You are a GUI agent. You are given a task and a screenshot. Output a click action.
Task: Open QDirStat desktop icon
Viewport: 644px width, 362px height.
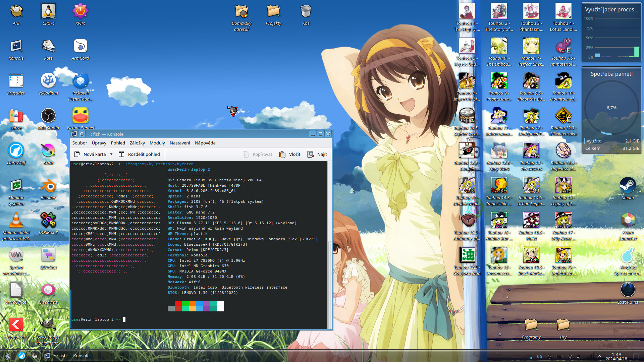point(48,259)
